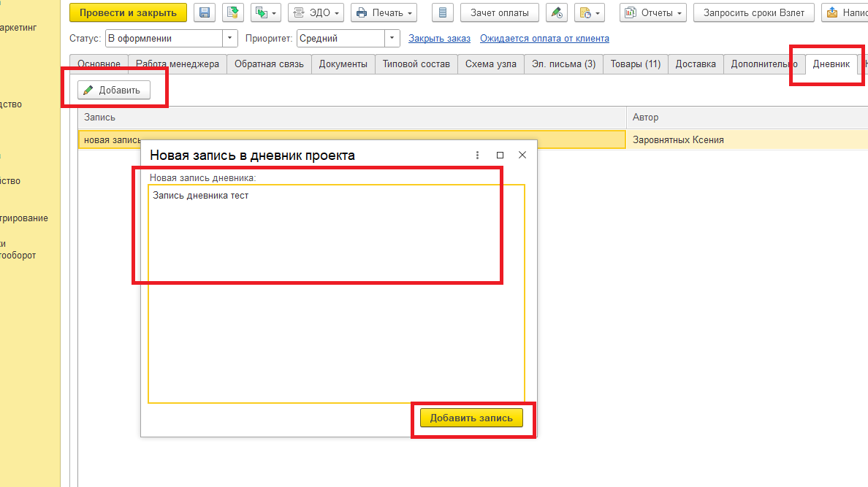868x487 pixels.
Task: Click the floppy disk save icon
Action: click(x=205, y=12)
